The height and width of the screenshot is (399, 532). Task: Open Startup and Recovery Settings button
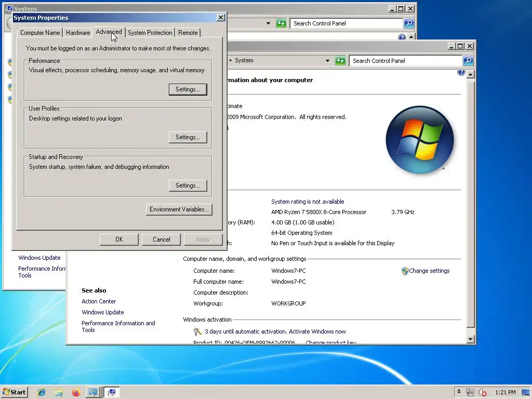(x=188, y=185)
